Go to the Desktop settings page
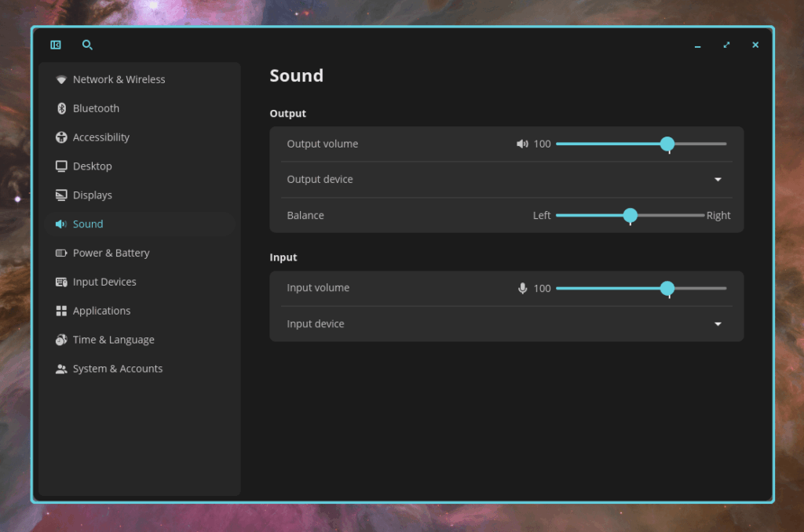 (x=93, y=166)
